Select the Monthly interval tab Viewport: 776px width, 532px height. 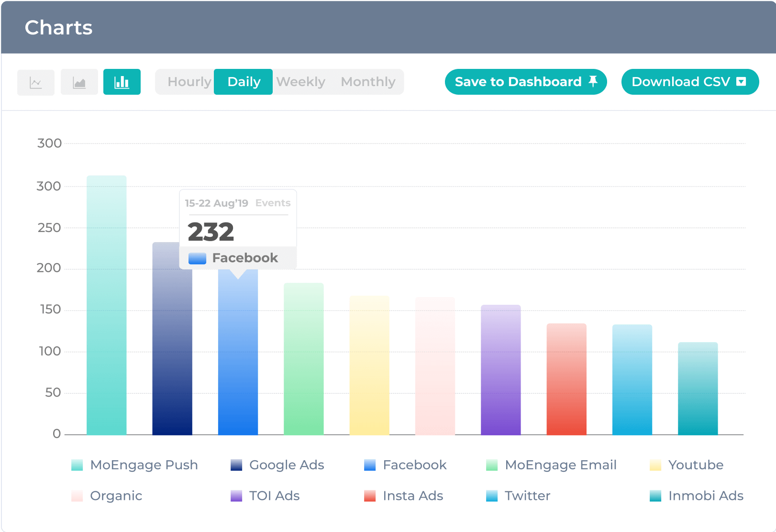[368, 82]
